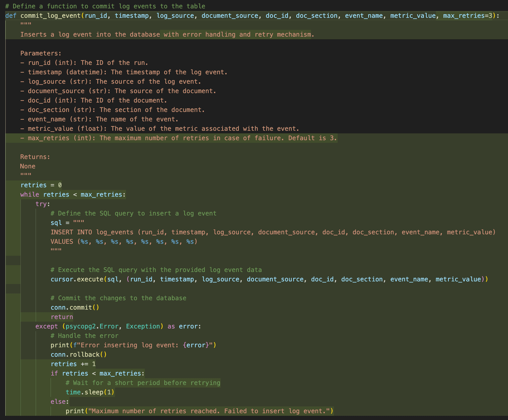Click the print "Maximum number of retries reached" line
The width and height of the screenshot is (508, 420).
[x=199, y=411]
